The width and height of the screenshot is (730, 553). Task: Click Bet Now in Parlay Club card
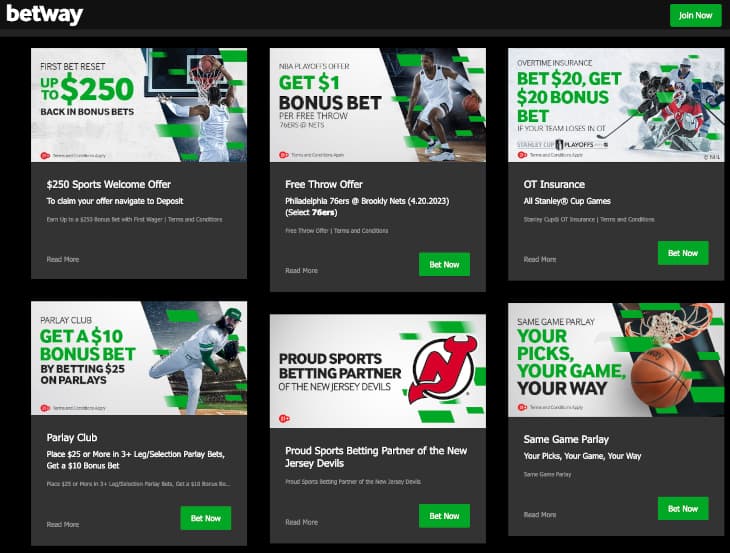pos(206,518)
